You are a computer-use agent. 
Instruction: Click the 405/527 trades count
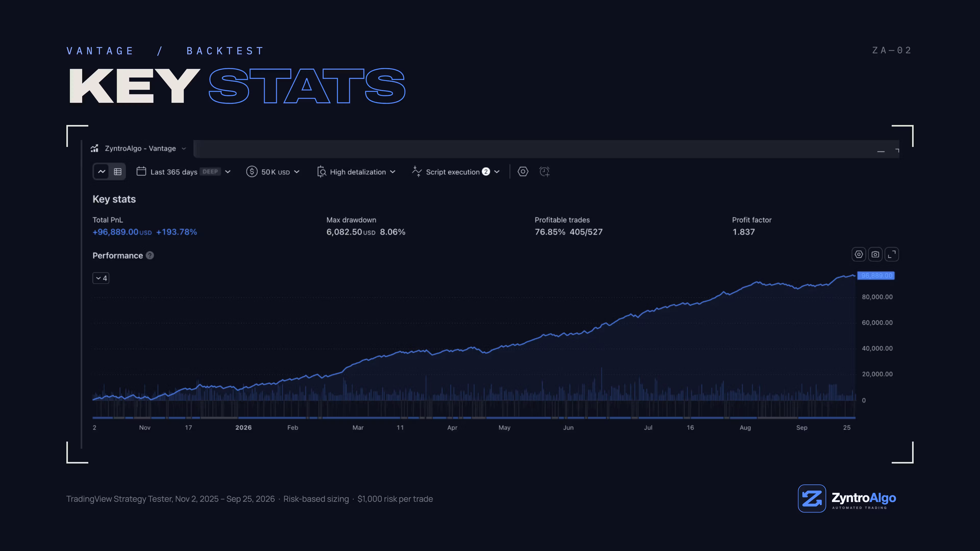click(x=586, y=232)
